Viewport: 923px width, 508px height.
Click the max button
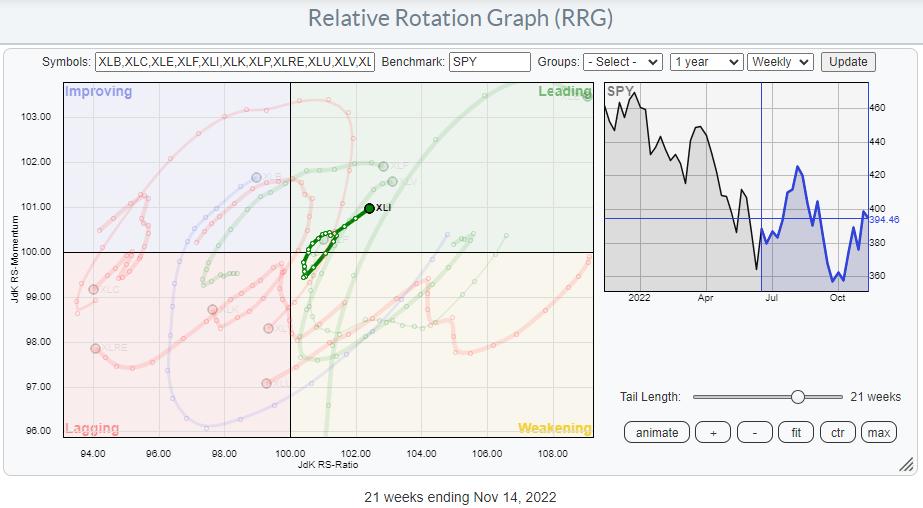(878, 432)
